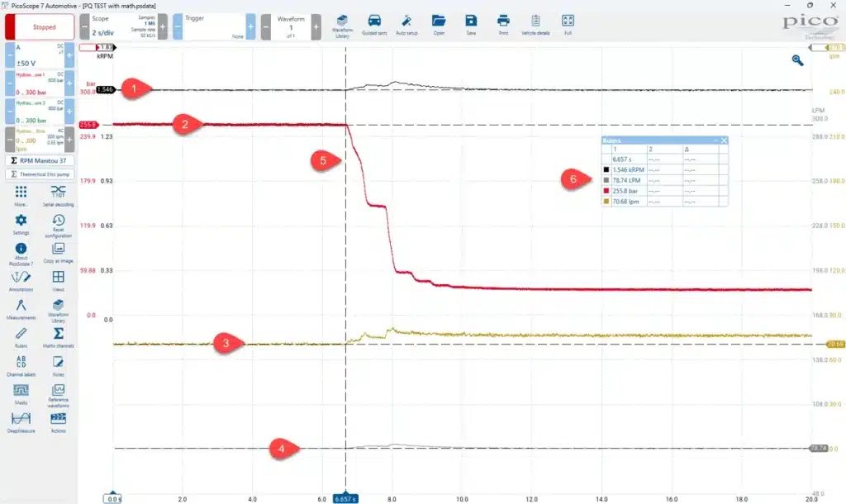This screenshot has width=846, height=504.
Task: Select grey 78.74 LPM ruler handle
Action: point(819,448)
